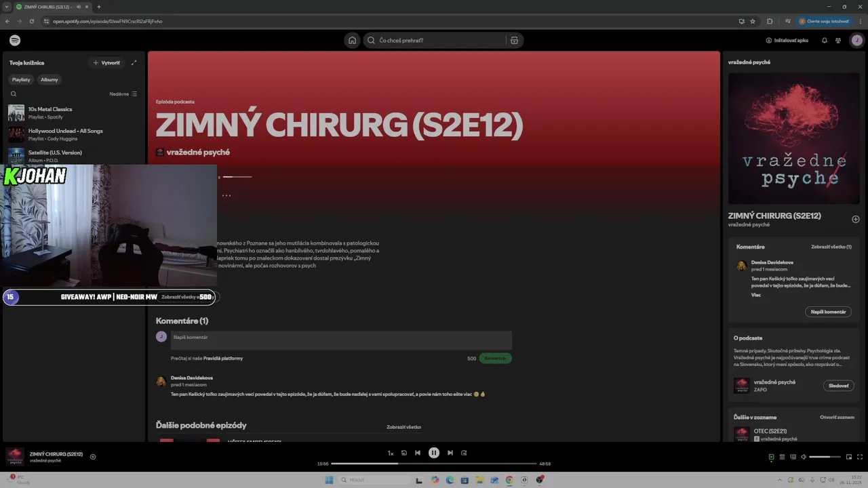Bookmark page with the star icon
The height and width of the screenshot is (488, 868).
pos(753,21)
